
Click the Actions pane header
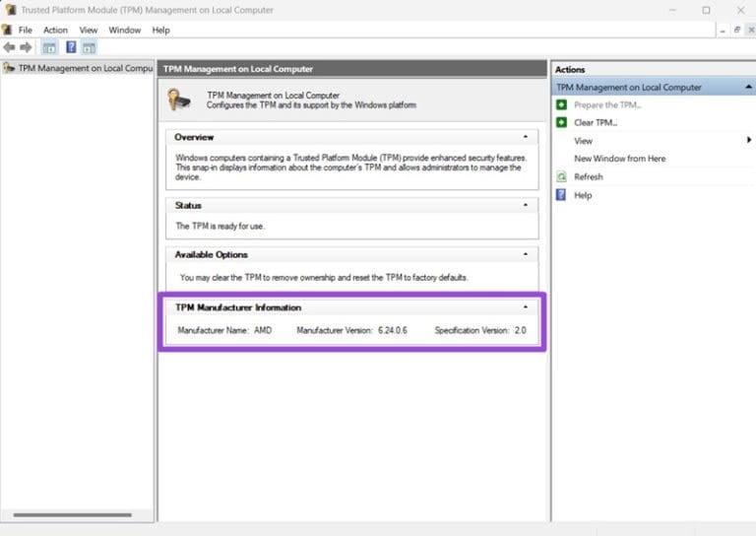[654, 69]
